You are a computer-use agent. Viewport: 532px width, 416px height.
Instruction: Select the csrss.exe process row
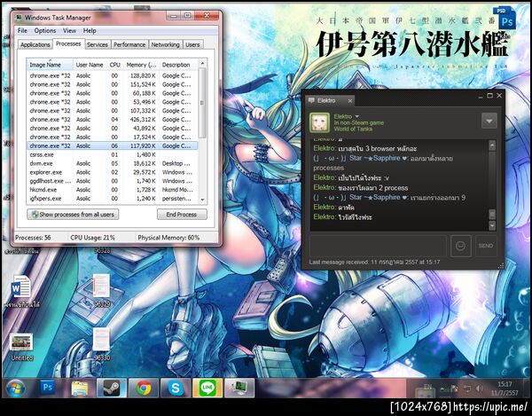click(112, 154)
